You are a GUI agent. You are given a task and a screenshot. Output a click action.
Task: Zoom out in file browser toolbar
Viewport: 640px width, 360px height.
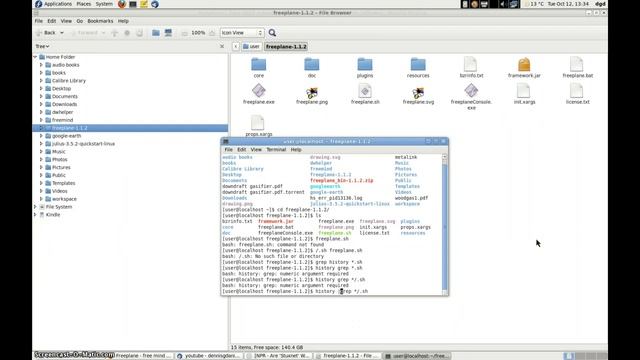[184, 33]
